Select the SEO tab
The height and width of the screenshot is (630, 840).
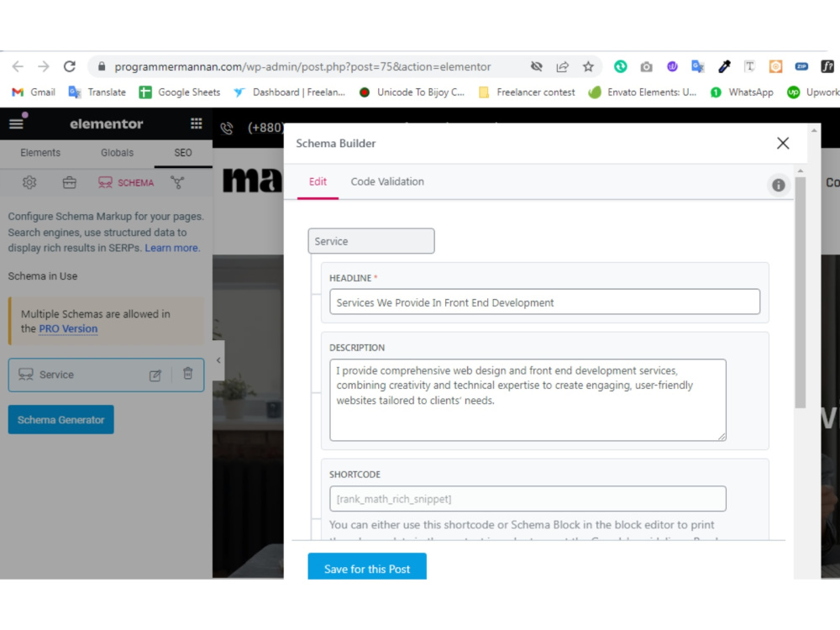coord(182,153)
